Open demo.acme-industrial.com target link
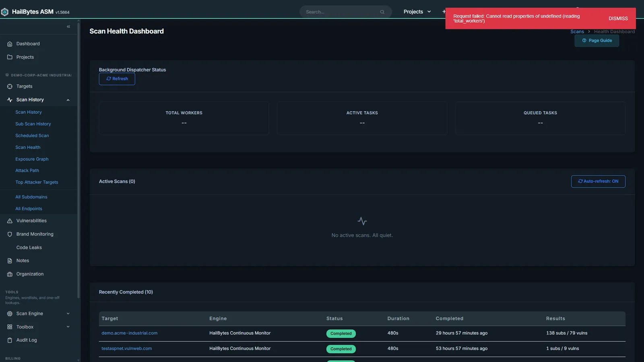Image resolution: width=644 pixels, height=362 pixels. 129,333
